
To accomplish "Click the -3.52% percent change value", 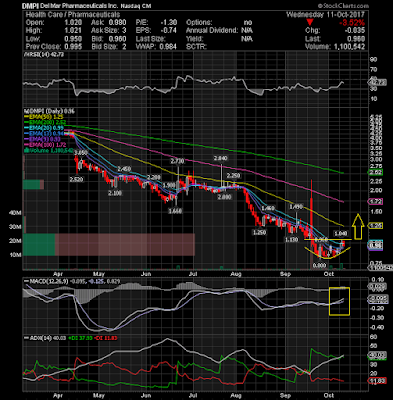I will (x=352, y=23).
